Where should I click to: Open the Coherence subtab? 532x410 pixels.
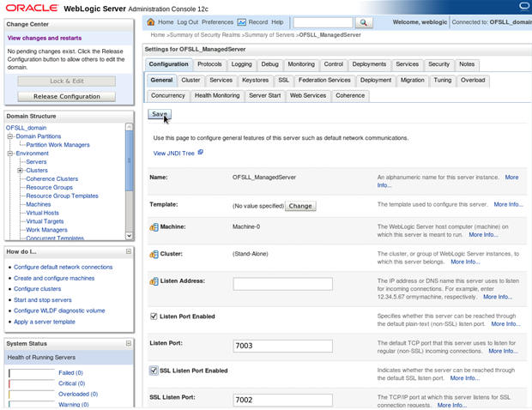tap(350, 95)
